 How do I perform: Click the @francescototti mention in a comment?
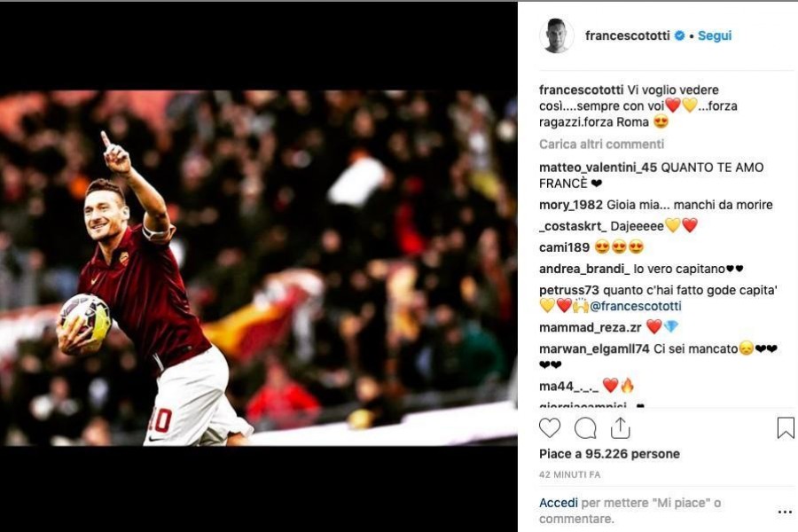click(635, 306)
